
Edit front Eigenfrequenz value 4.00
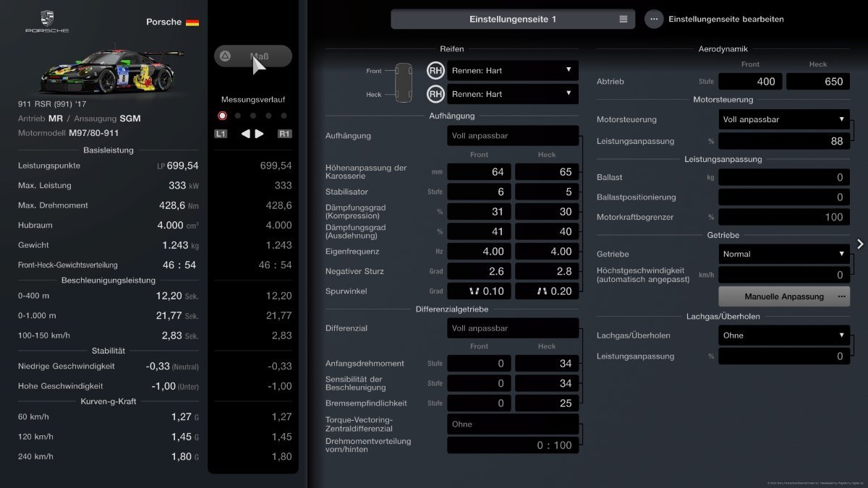pyautogui.click(x=479, y=252)
